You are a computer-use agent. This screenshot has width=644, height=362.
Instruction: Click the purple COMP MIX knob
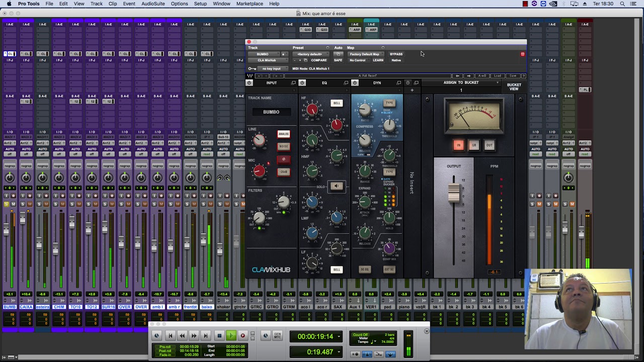pyautogui.click(x=389, y=247)
